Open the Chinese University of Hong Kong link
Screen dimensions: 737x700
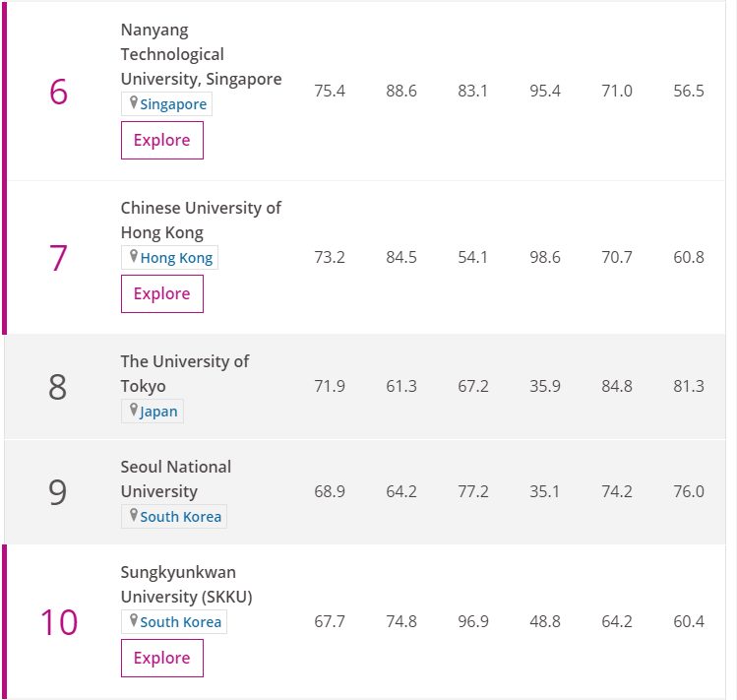[x=201, y=220]
